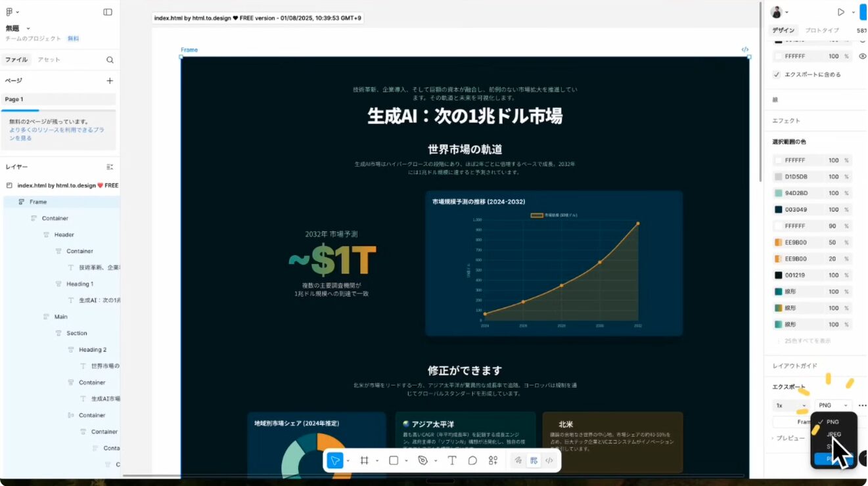
Task: Select the Frame tool
Action: [x=364, y=460]
